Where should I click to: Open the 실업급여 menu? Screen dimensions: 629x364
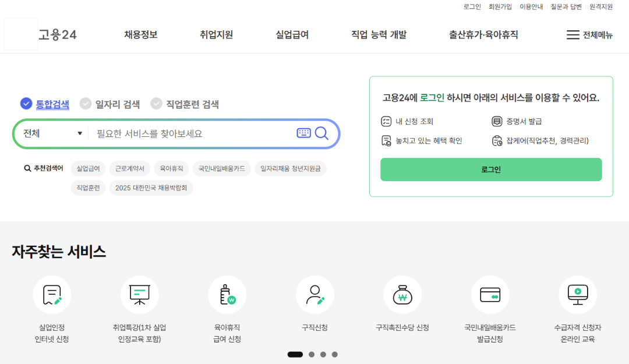tap(292, 35)
